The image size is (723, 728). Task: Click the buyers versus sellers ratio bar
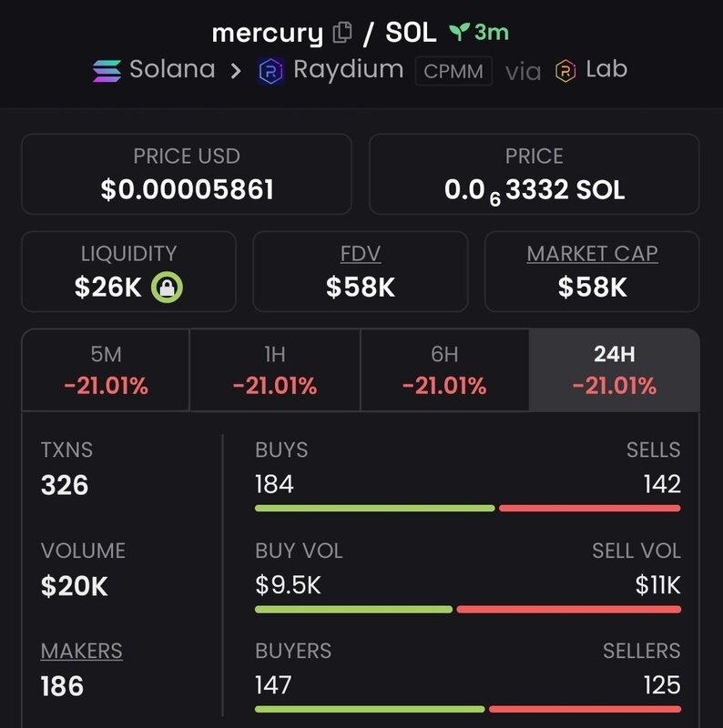pos(467,709)
